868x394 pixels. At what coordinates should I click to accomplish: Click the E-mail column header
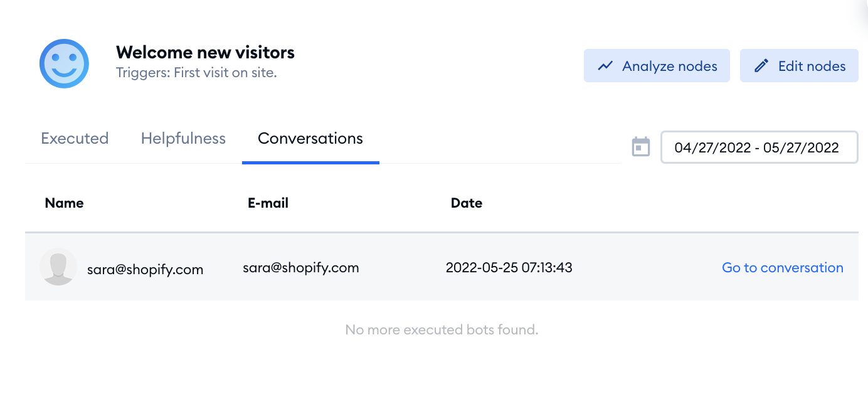tap(268, 203)
